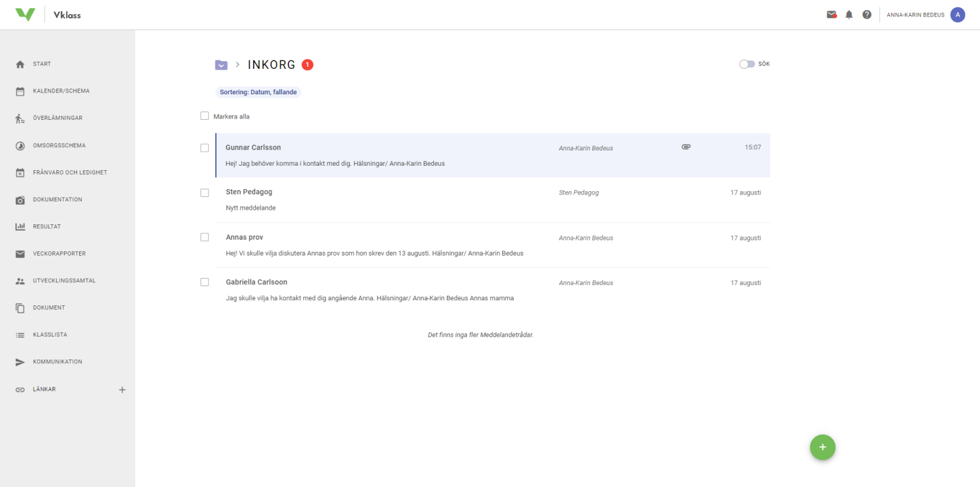
Task: Go to Kalender/Schema in sidebar
Action: 61,91
